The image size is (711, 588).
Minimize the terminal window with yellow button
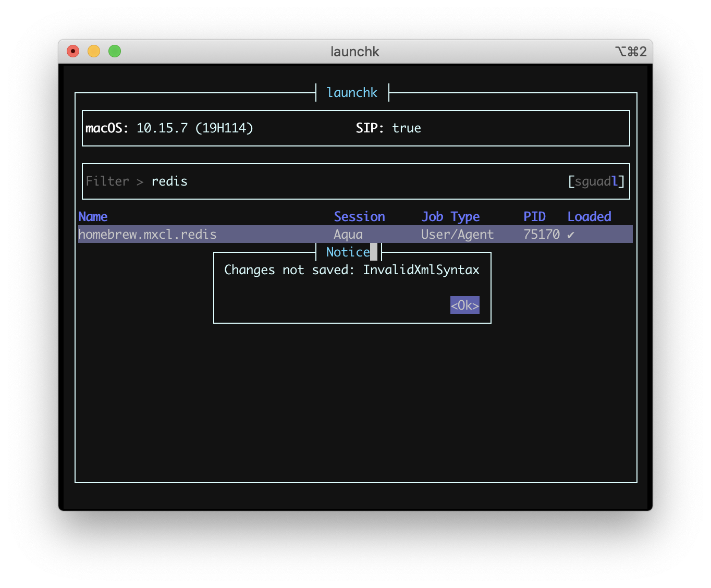94,51
